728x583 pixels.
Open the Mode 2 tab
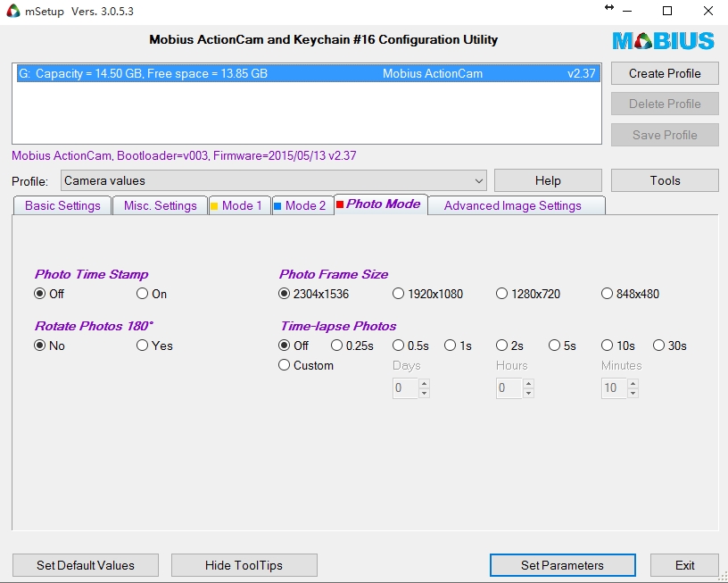click(x=302, y=206)
